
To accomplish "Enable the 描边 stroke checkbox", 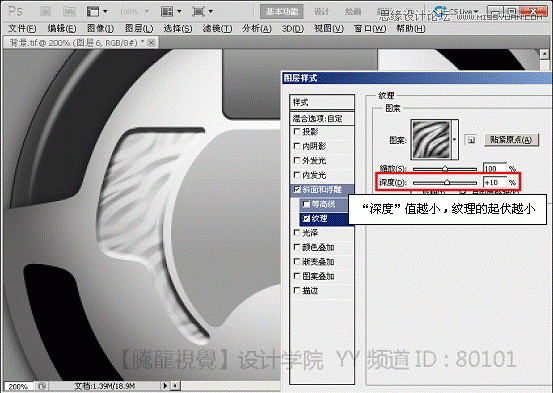I will 297,290.
